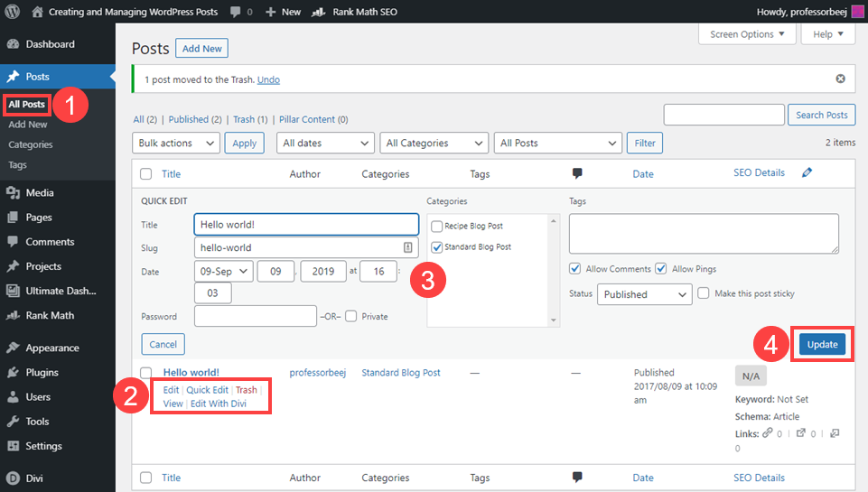Click the pencil edit icon beside SEO Details
Viewport: 868px width, 492px height.
pos(807,172)
